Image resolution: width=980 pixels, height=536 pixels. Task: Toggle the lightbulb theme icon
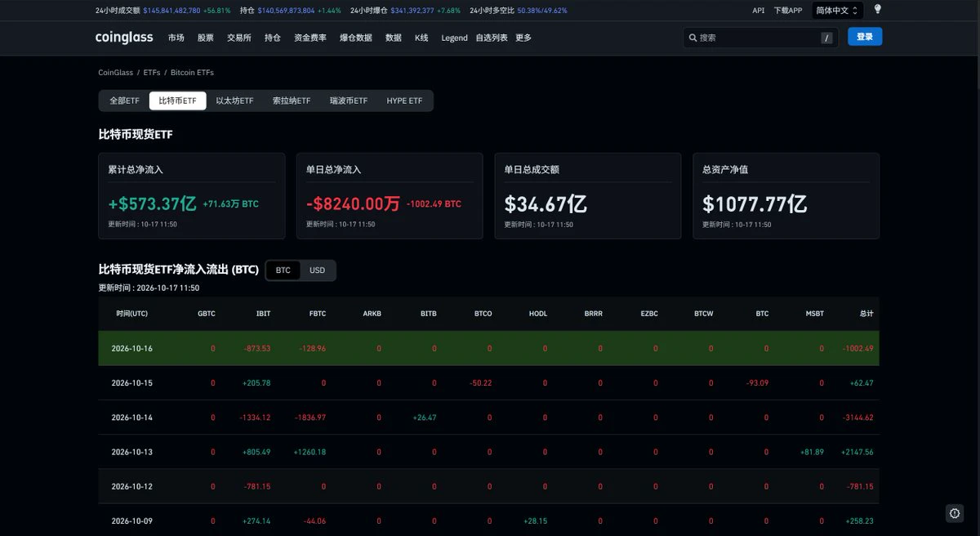pyautogui.click(x=878, y=10)
